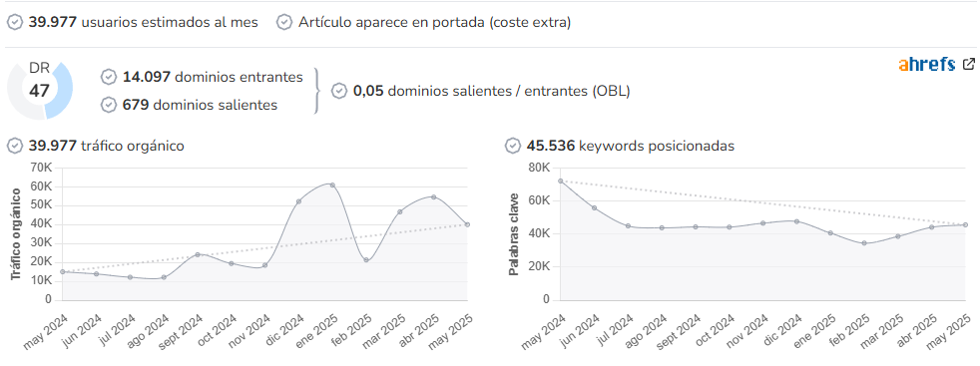This screenshot has width=980, height=366.
Task: Click '39.977 usuarios estimados al mes' text
Action: click(x=143, y=23)
